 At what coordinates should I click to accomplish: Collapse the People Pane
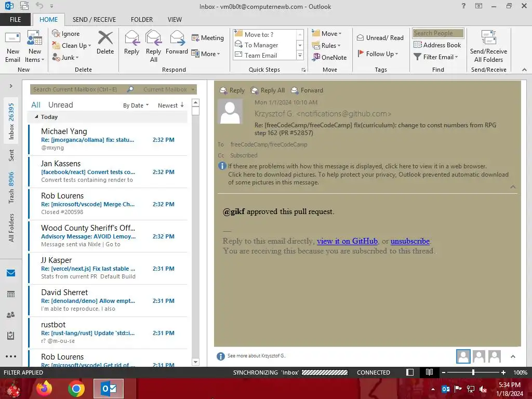coord(513,356)
